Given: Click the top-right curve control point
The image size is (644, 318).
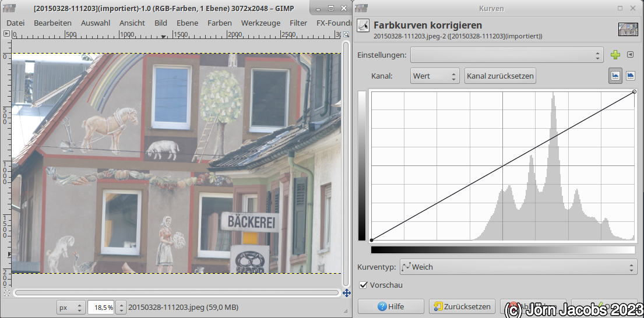Looking at the screenshot, I should click(x=634, y=92).
